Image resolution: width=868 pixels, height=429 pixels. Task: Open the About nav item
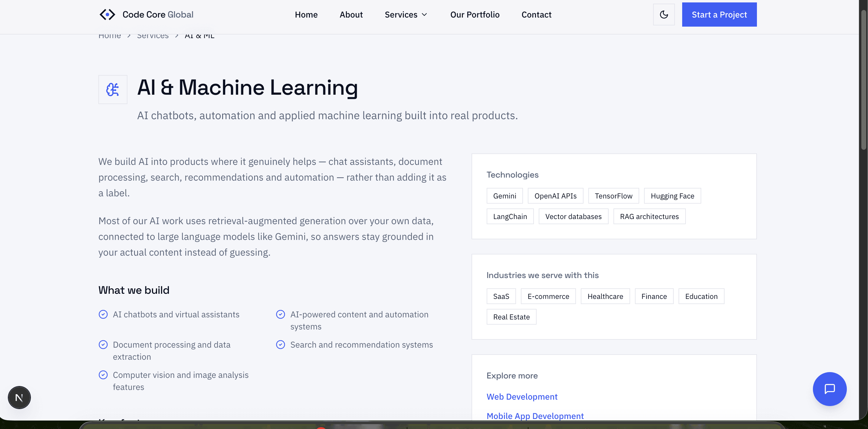tap(351, 15)
